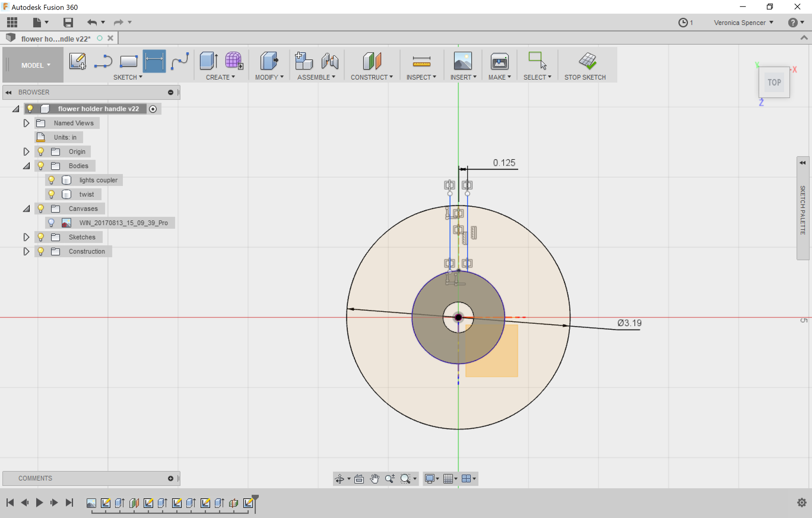Select the Pan hand tool
Viewport: 812px width, 518px height.
coord(374,478)
